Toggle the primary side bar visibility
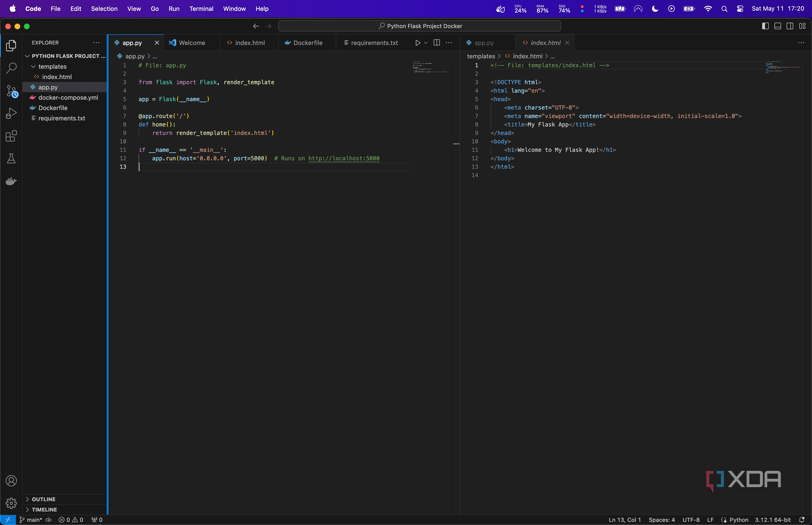Viewport: 812px width, 525px height. coord(765,26)
